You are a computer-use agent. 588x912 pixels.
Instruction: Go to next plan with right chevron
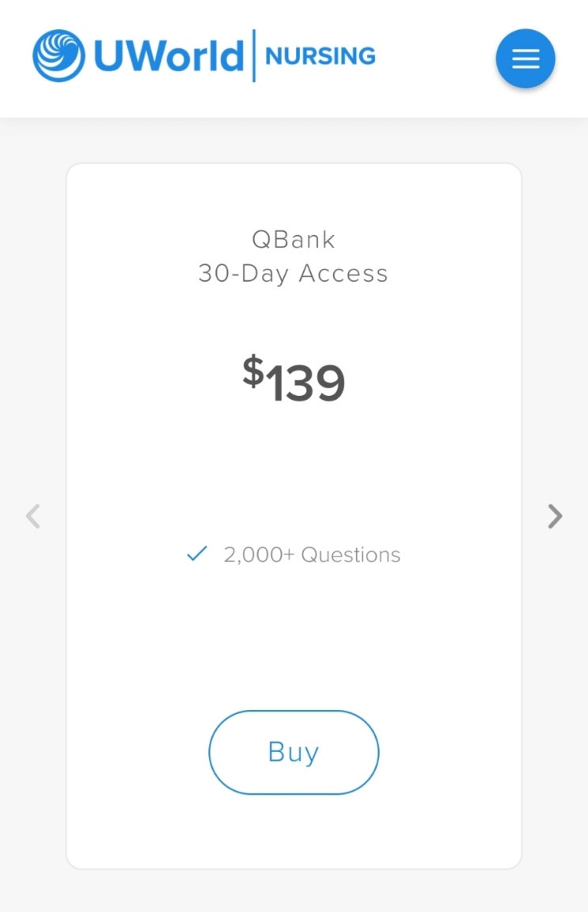[x=555, y=516]
